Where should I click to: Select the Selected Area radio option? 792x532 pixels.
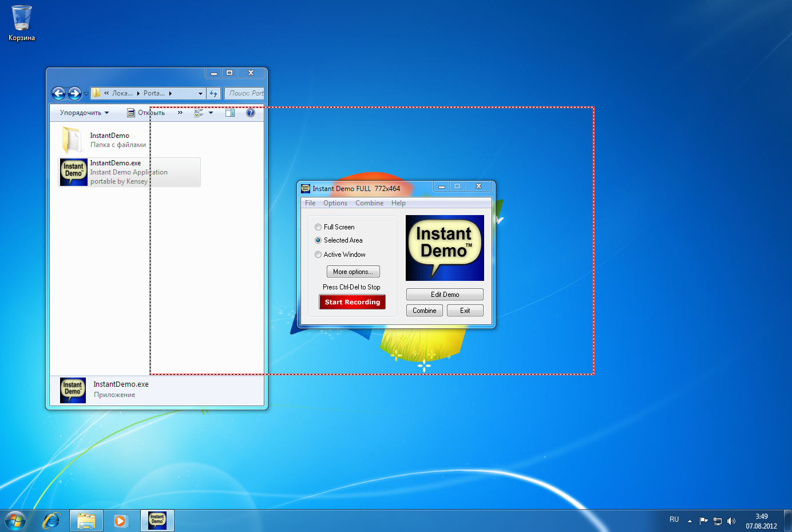click(339, 240)
